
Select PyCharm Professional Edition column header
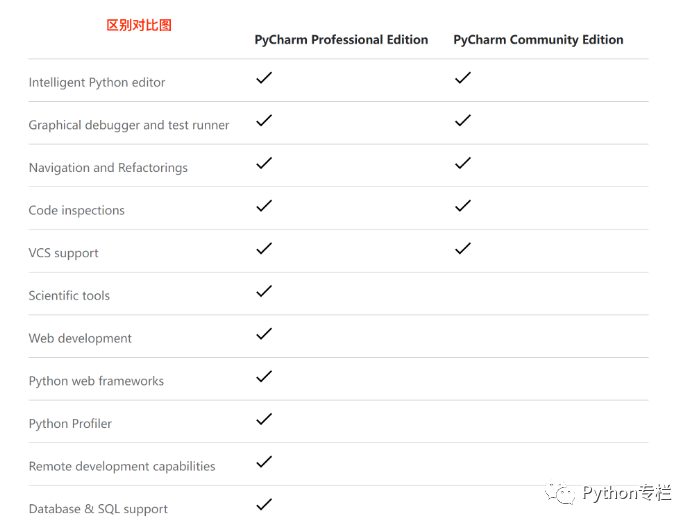(x=341, y=40)
